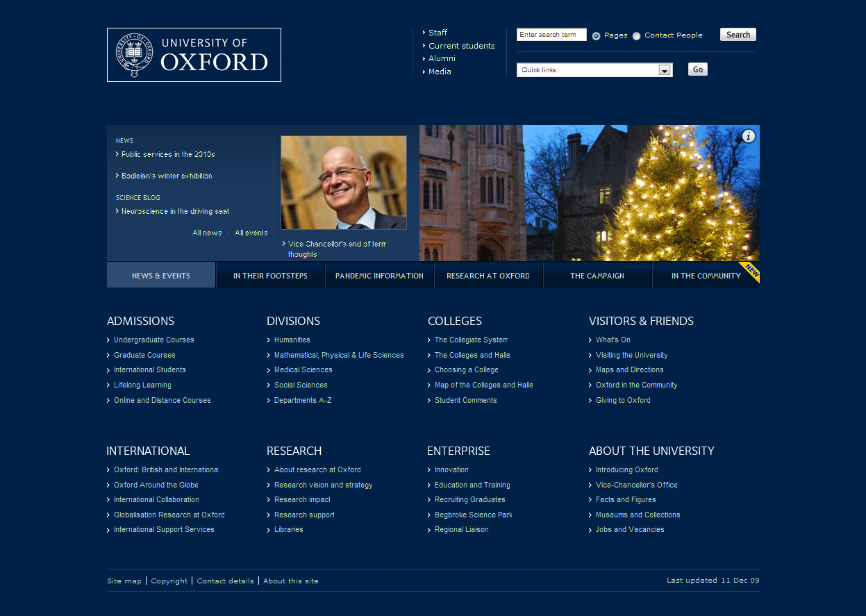
Task: Read Public services in the 2010s news
Action: pos(168,154)
